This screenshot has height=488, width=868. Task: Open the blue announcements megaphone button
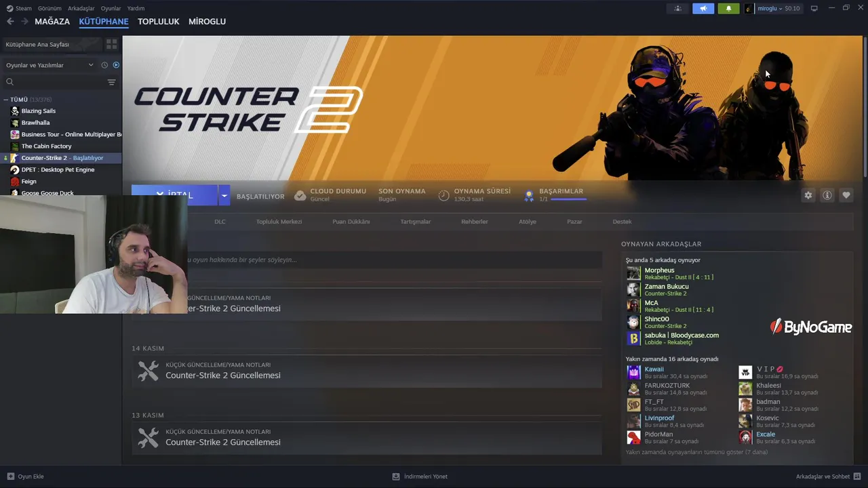point(703,8)
